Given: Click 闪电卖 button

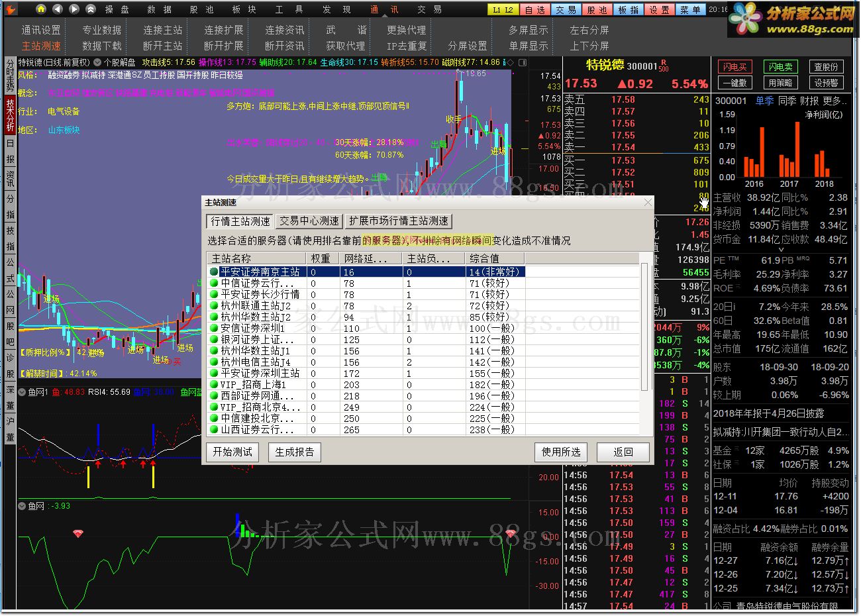Looking at the screenshot, I should (780, 67).
